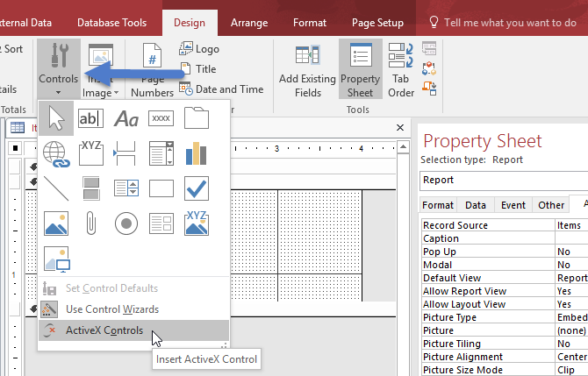Pick the Tab Control icon
588x376 pixels.
pos(197,118)
